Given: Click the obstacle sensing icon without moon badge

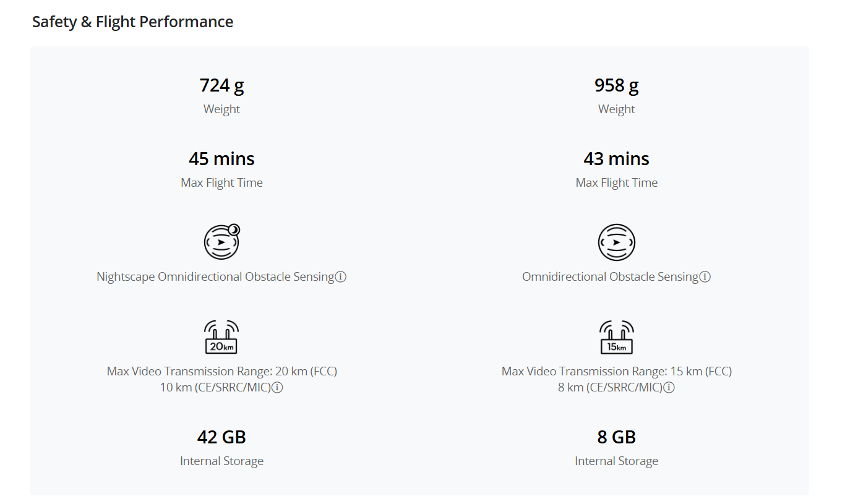Looking at the screenshot, I should (617, 242).
